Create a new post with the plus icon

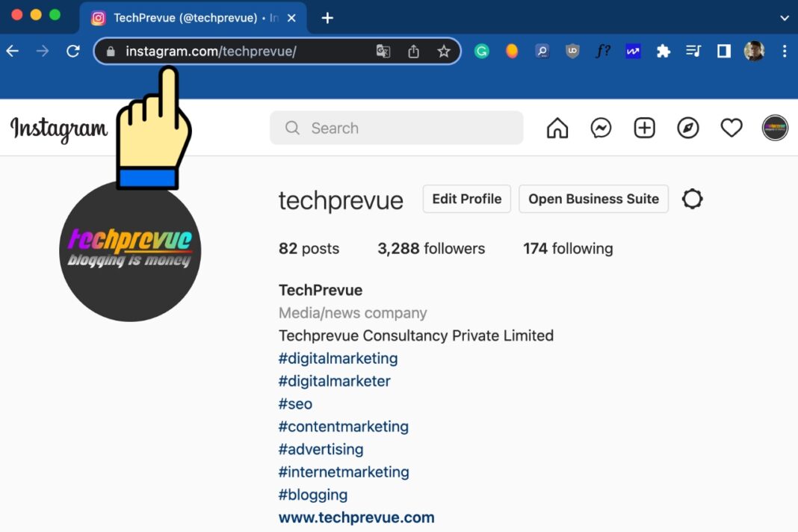[x=644, y=128]
